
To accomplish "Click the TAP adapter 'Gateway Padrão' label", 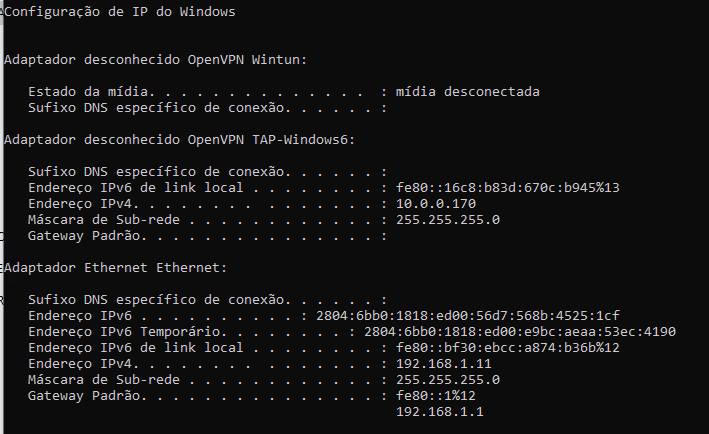I will 84,236.
